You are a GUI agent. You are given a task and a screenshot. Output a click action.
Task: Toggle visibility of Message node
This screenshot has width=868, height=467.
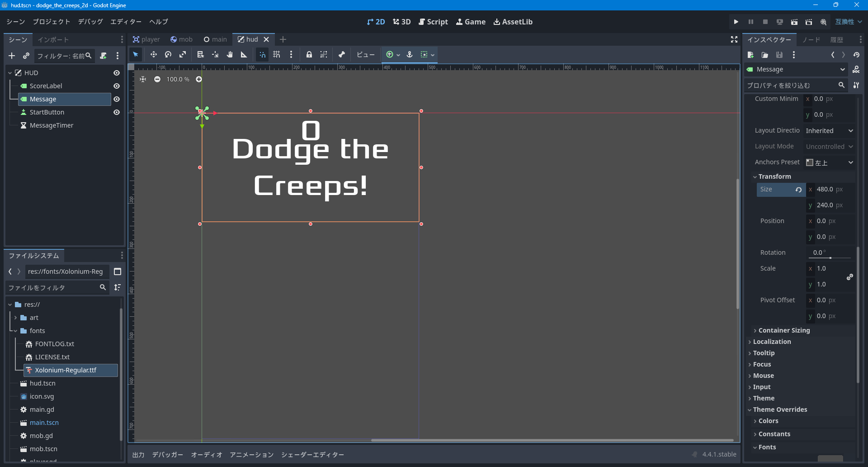(x=117, y=99)
